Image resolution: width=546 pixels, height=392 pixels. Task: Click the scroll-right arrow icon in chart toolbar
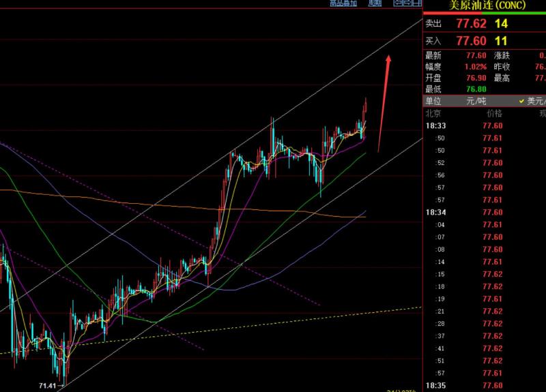407,3
